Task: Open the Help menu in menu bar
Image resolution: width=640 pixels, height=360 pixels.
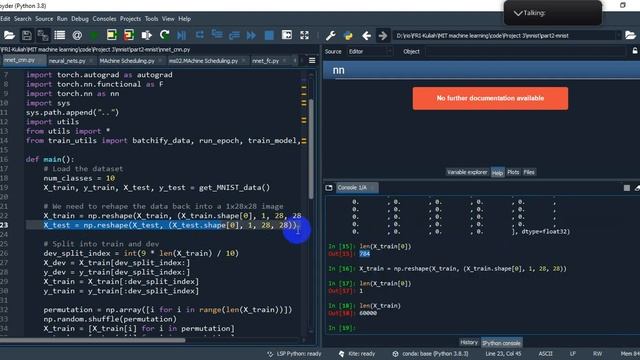Action: pyautogui.click(x=184, y=19)
